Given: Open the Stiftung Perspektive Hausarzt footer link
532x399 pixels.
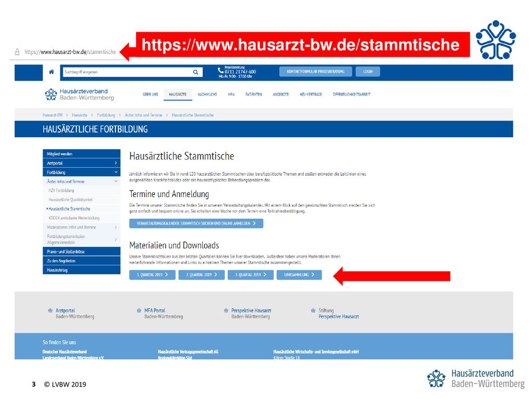Looking at the screenshot, I should (339, 313).
